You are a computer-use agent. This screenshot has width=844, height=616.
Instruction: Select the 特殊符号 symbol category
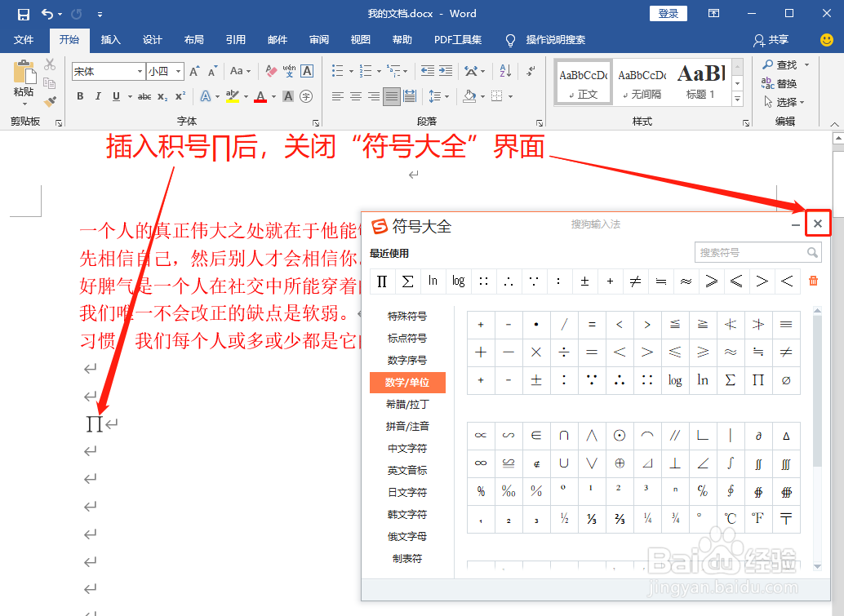pyautogui.click(x=407, y=316)
